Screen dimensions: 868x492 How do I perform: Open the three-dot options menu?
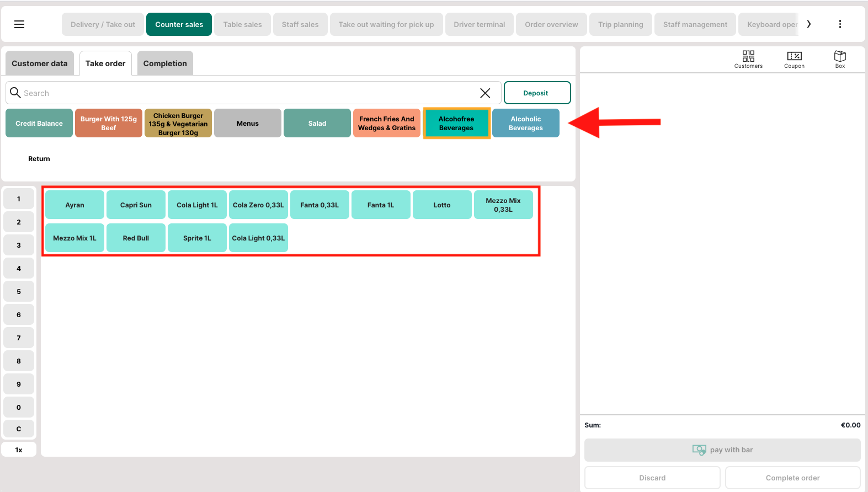click(840, 24)
